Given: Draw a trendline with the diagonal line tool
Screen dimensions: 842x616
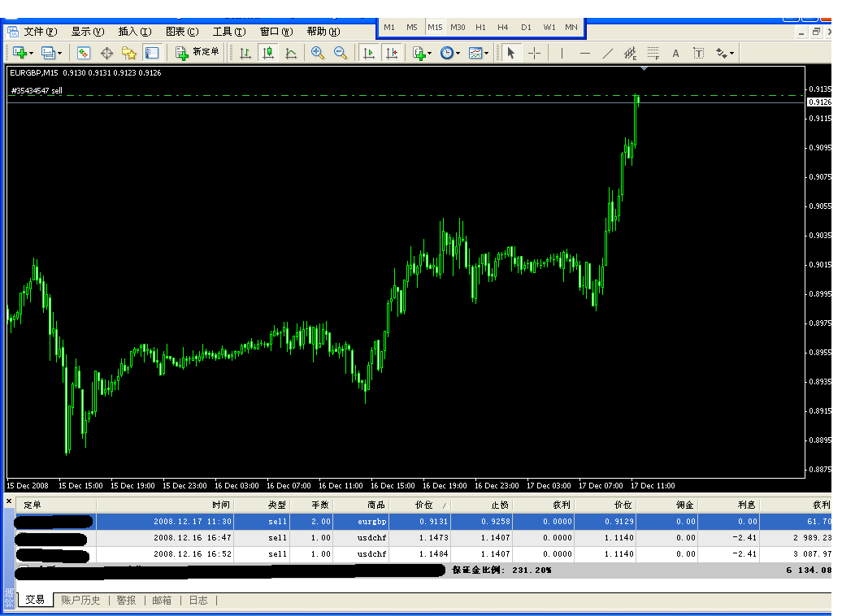Looking at the screenshot, I should (x=607, y=53).
